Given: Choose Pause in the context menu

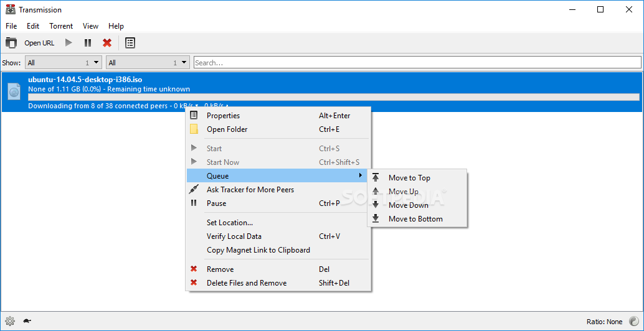Looking at the screenshot, I should pos(278,203).
